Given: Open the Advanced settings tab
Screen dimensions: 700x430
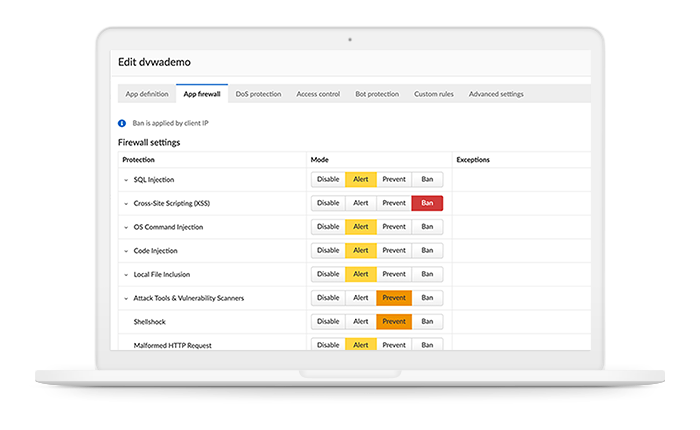Looking at the screenshot, I should click(496, 94).
